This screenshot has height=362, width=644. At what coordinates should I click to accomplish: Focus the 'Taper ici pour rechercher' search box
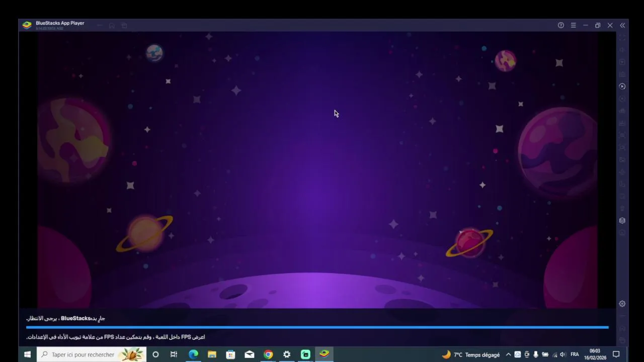(92, 354)
